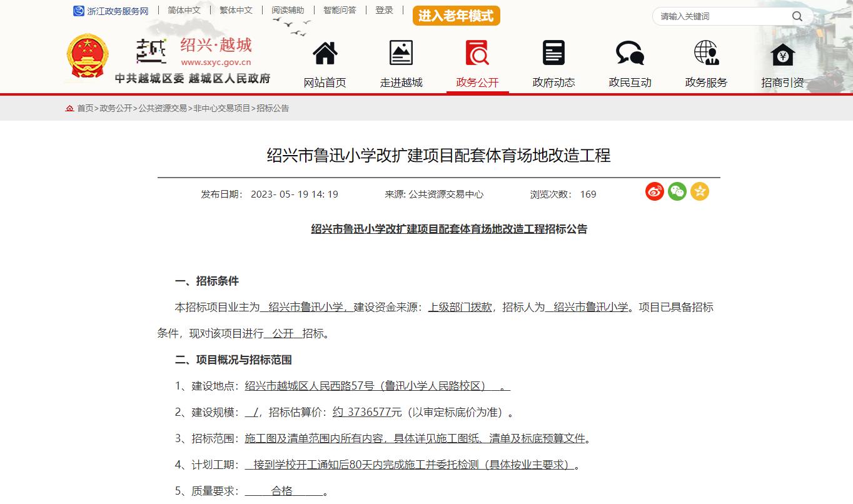Click the 招商引资 currency icon
853x504 pixels.
pyautogui.click(x=782, y=53)
